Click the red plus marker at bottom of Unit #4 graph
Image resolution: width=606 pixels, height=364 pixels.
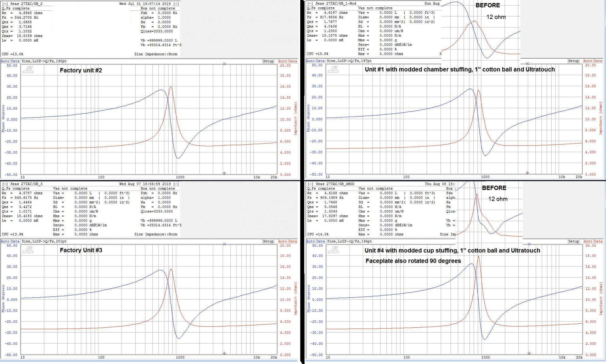[529, 353]
